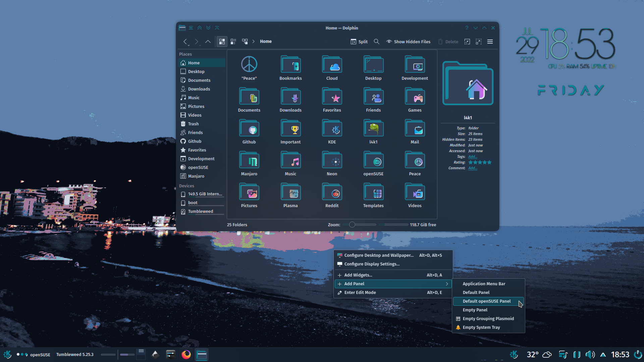This screenshot has height=362, width=644.
Task: Select Home in the Places panel
Action: pyautogui.click(x=202, y=63)
